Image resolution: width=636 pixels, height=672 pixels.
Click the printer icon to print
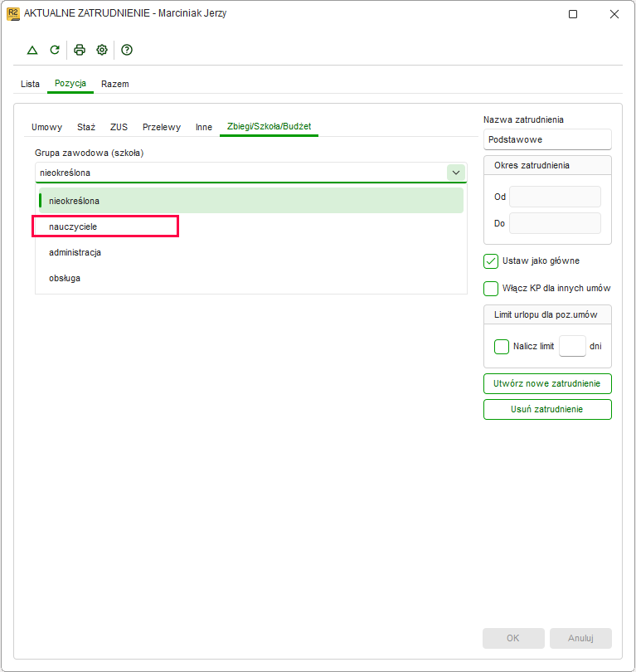point(80,50)
